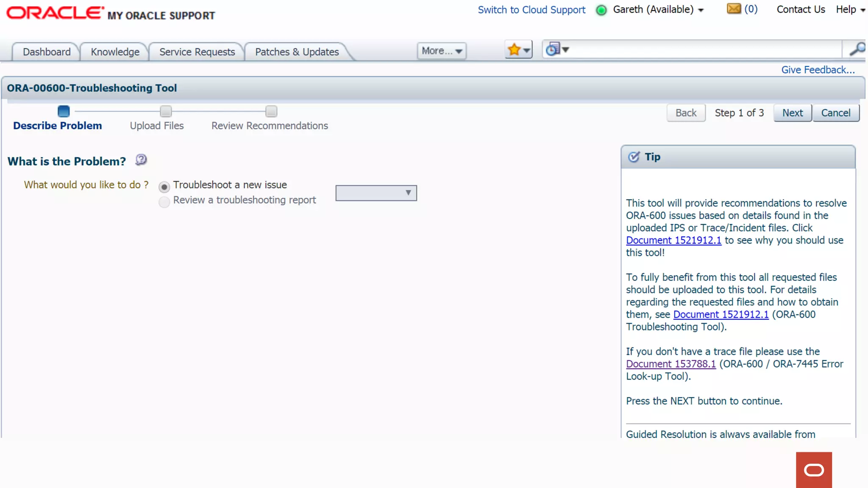The width and height of the screenshot is (868, 488).
Task: Select Review a troubleshooting report option
Action: click(x=164, y=202)
